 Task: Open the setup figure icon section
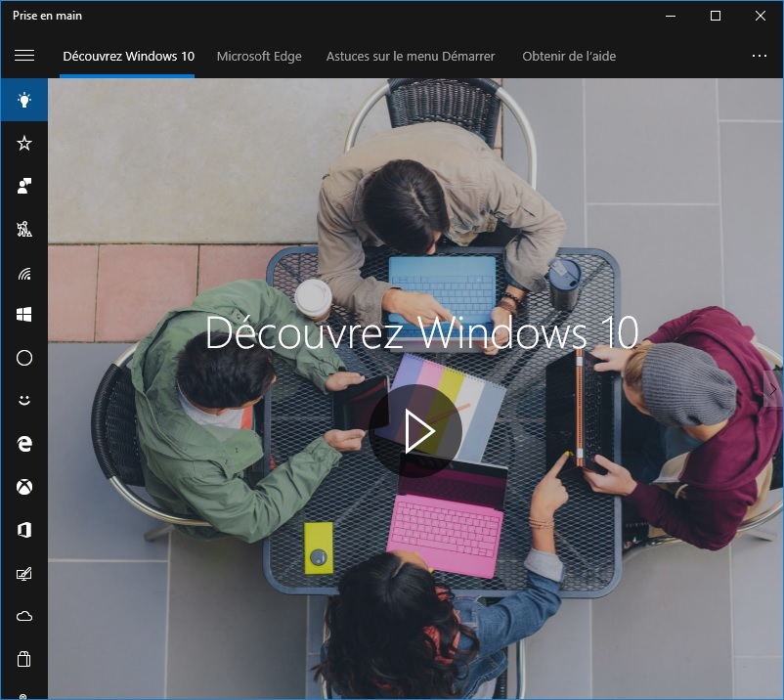point(24,230)
